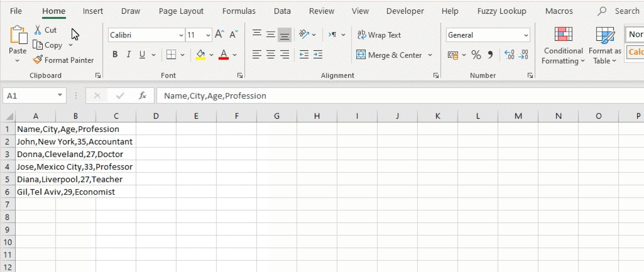Open Alignment group dialog launcher
Screen dimensions: 644x272
point(436,75)
